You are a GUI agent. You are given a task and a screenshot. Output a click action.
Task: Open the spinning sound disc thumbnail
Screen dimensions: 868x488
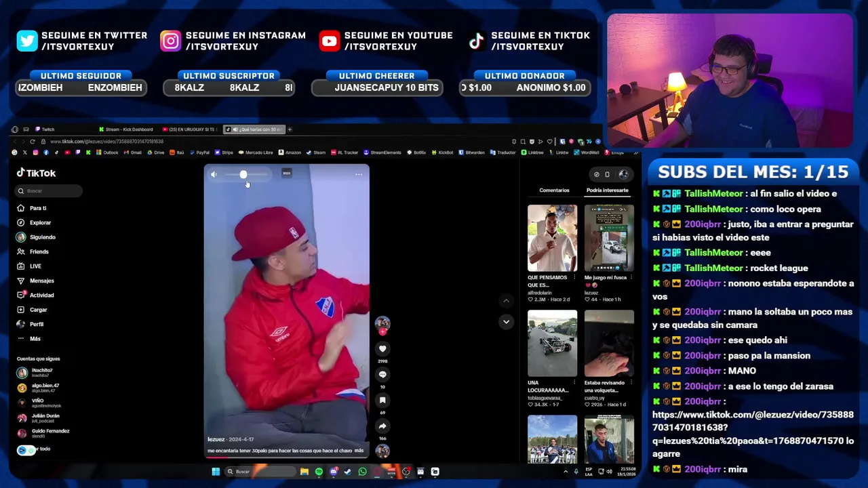coord(382,451)
